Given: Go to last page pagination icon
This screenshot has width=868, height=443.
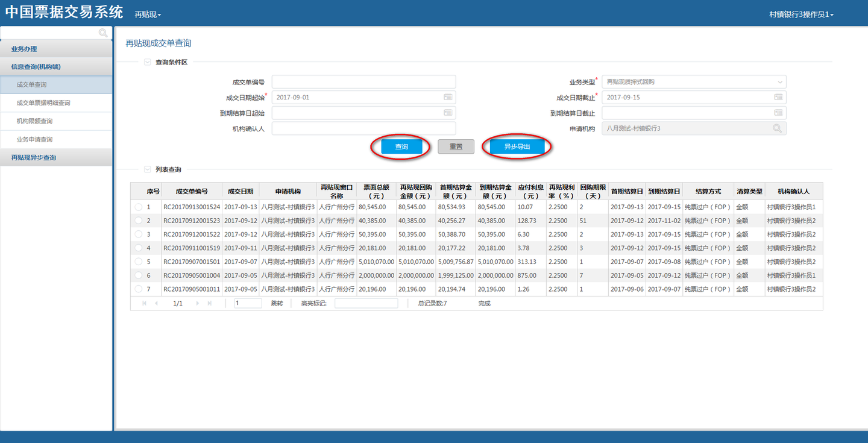Looking at the screenshot, I should (x=210, y=303).
